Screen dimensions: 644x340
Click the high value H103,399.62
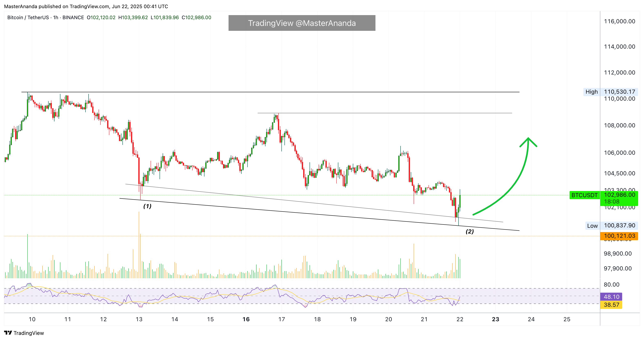tap(133, 18)
